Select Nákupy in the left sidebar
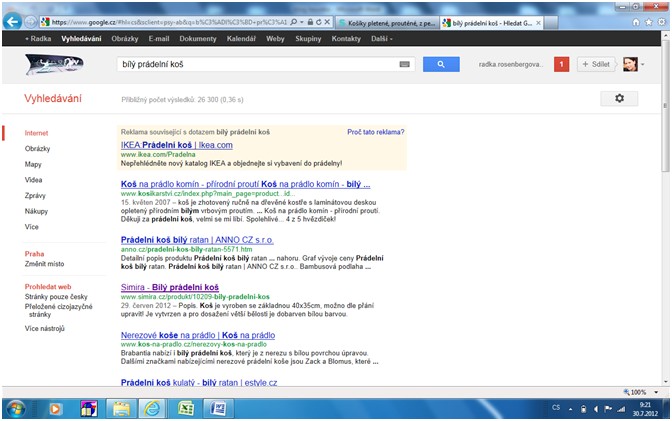Screen dimensions: 672x421 point(36,211)
